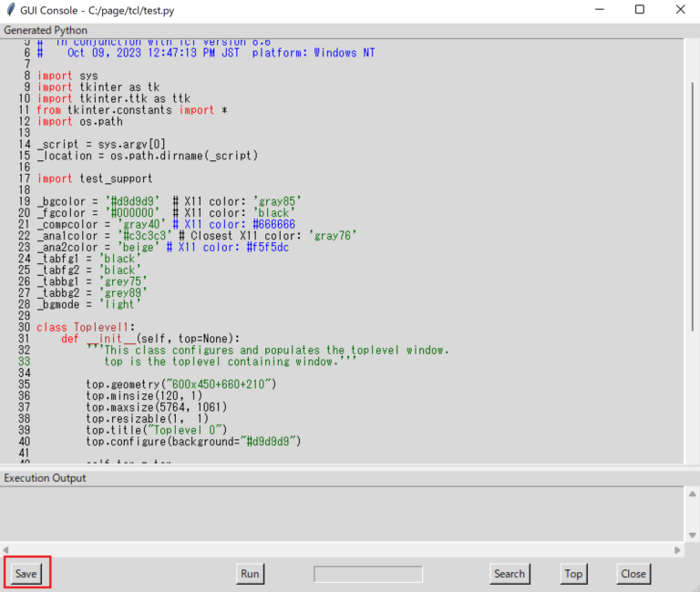
Task: Close the window using the title bar X
Action: tap(680, 10)
